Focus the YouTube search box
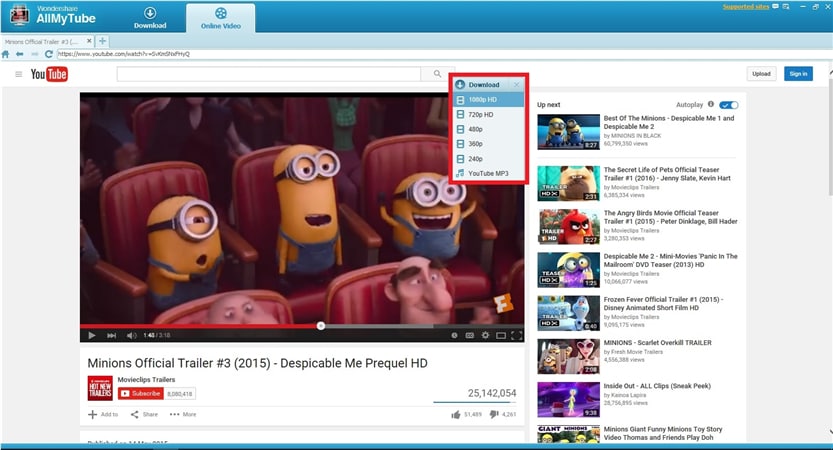Viewport: 833px width, 450px height. point(269,74)
